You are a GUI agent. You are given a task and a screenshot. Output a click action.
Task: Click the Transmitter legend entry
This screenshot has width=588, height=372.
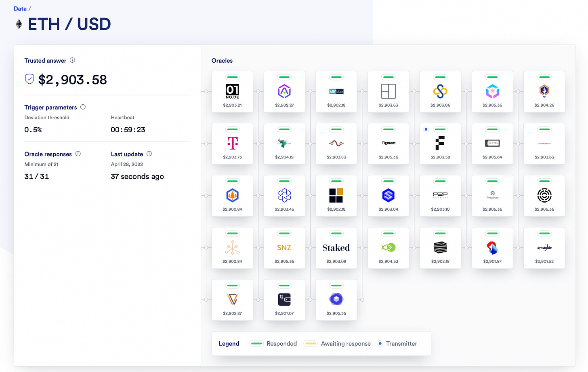(x=397, y=344)
